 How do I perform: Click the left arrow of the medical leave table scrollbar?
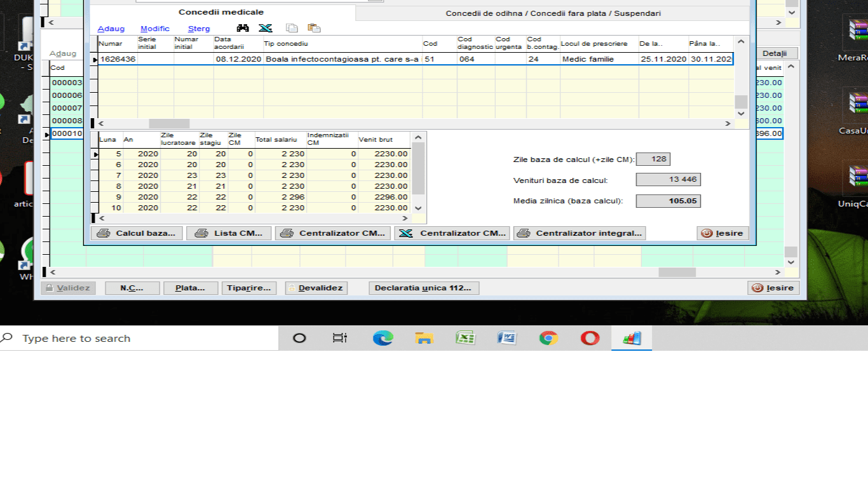tap(100, 124)
